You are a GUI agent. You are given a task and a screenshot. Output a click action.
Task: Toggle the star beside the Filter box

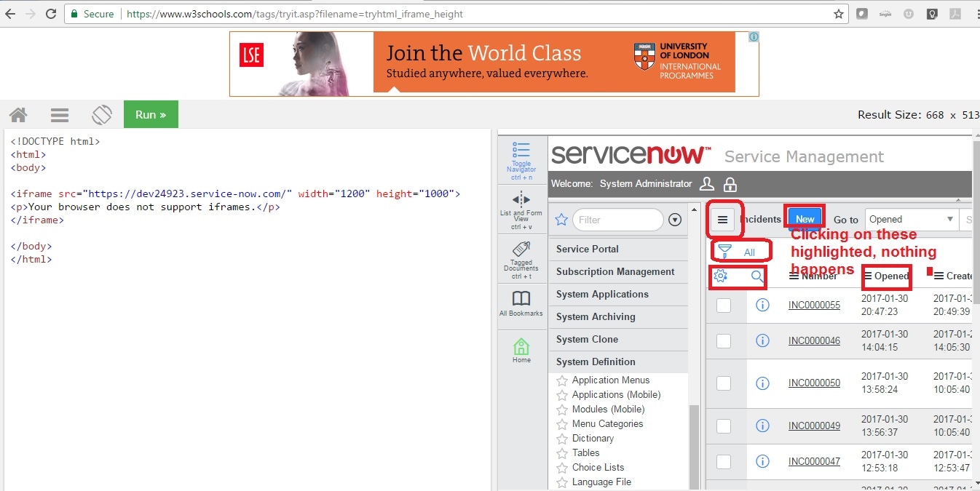560,219
